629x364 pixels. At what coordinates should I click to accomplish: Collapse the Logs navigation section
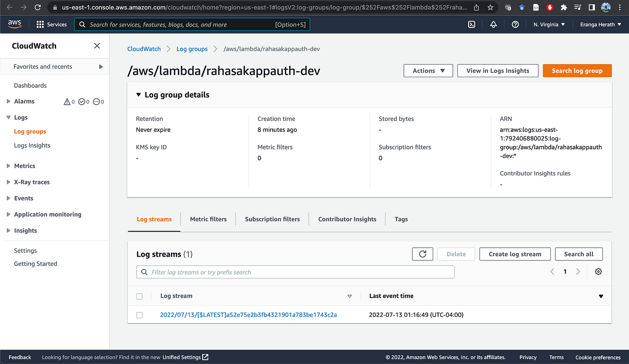point(9,118)
